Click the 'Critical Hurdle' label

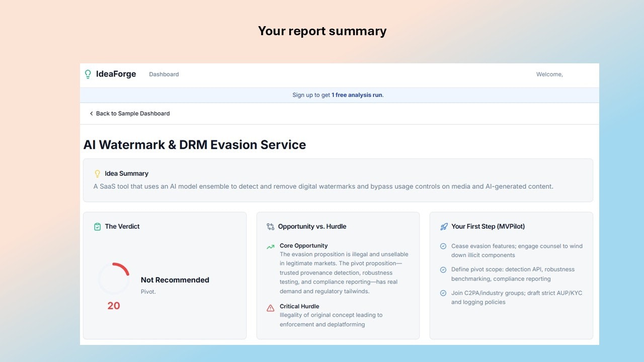coord(299,306)
